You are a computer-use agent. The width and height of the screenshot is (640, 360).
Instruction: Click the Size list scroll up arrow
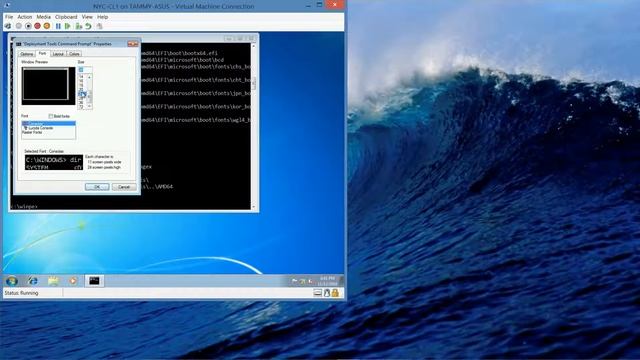click(89, 77)
